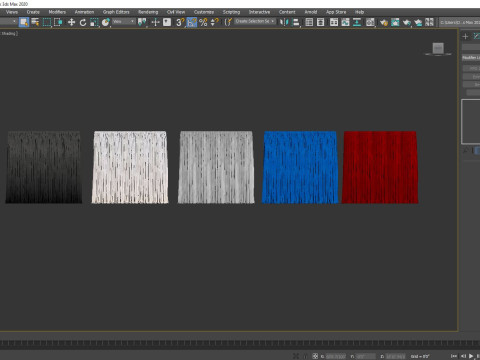Activate Select and Place tool
This screenshot has height=360, width=480.
[106, 22]
